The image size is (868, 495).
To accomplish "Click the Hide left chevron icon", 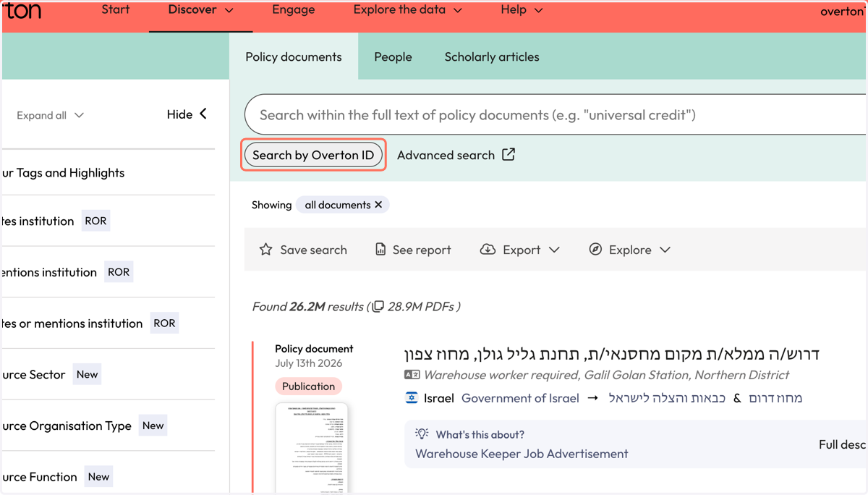I will [x=203, y=114].
